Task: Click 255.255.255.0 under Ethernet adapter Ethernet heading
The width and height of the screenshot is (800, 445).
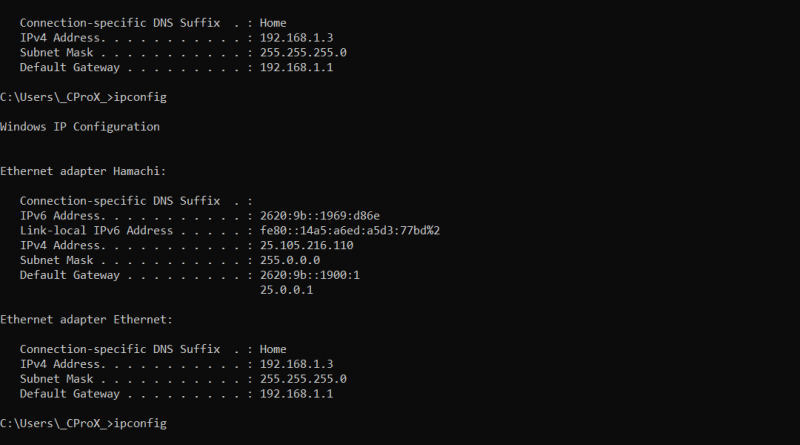Action: [303, 379]
